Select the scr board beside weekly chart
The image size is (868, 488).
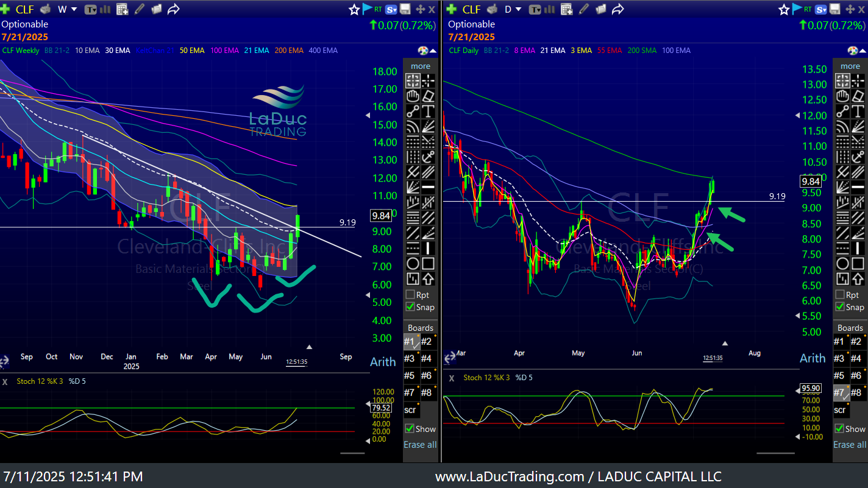coord(411,409)
